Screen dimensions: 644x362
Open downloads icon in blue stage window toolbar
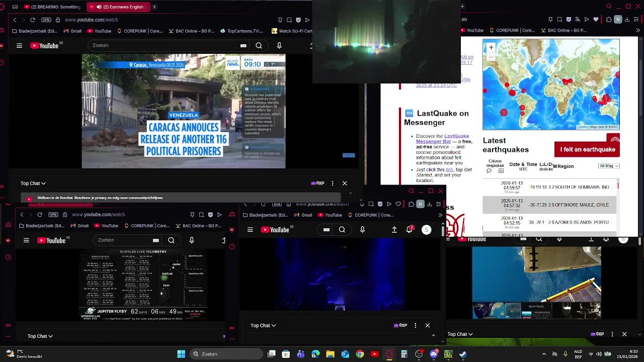tap(429, 204)
